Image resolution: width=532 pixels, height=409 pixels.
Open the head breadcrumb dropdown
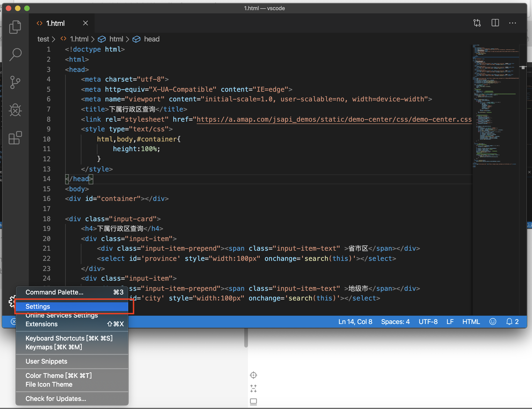[x=151, y=39]
